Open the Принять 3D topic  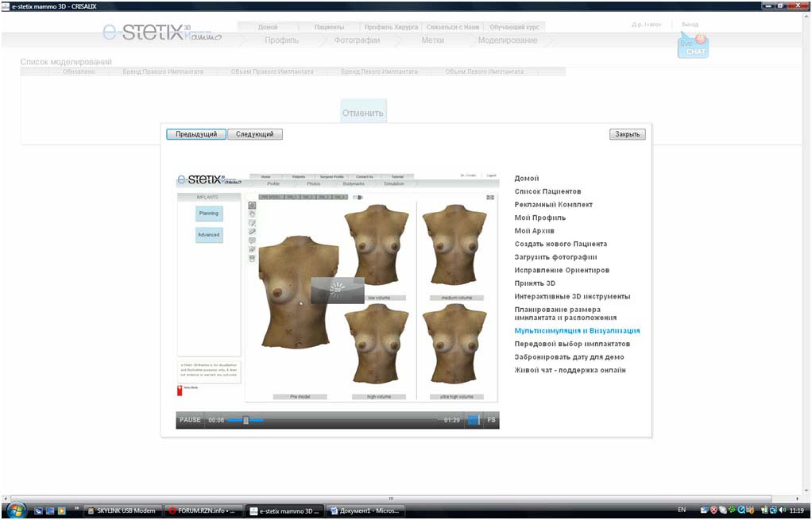(535, 283)
